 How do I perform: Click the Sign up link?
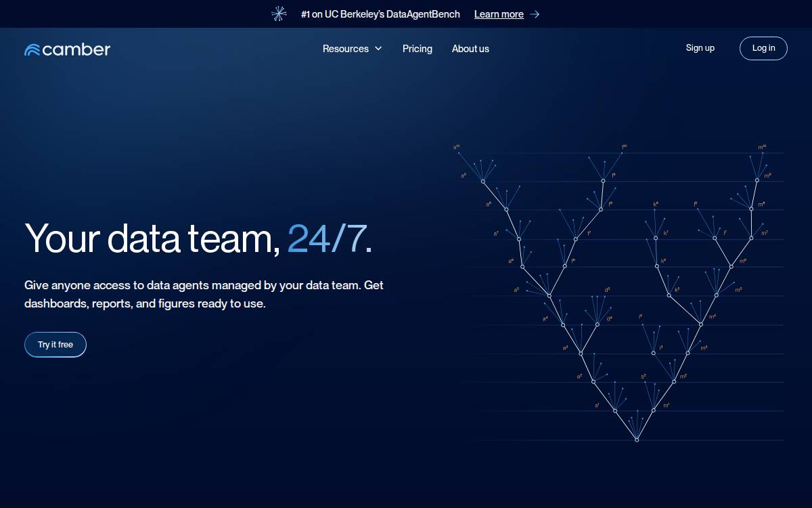point(700,48)
